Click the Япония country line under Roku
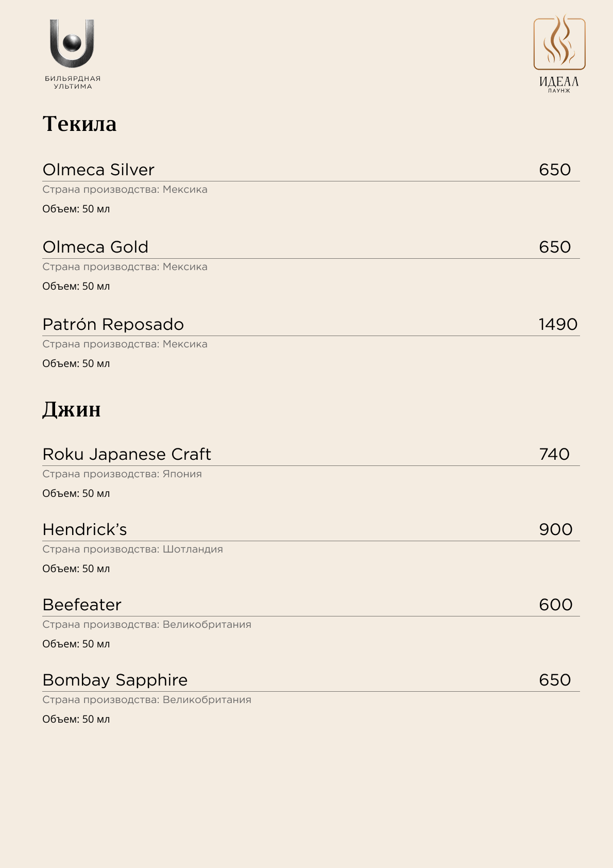Image resolution: width=613 pixels, height=868 pixels. pyautogui.click(x=122, y=474)
